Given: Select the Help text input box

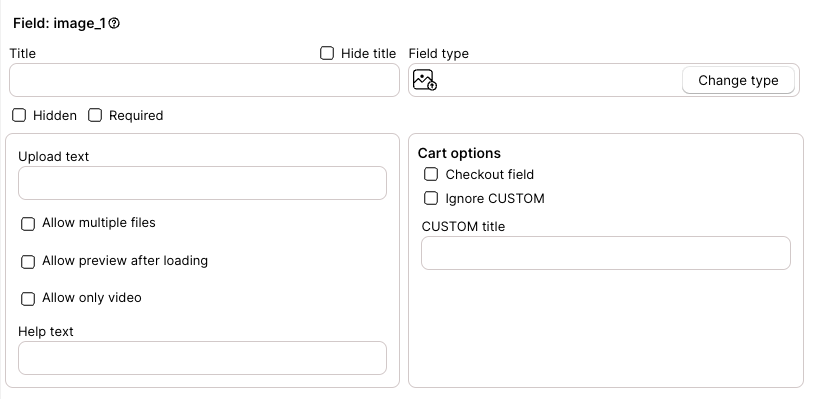Looking at the screenshot, I should pyautogui.click(x=202, y=358).
